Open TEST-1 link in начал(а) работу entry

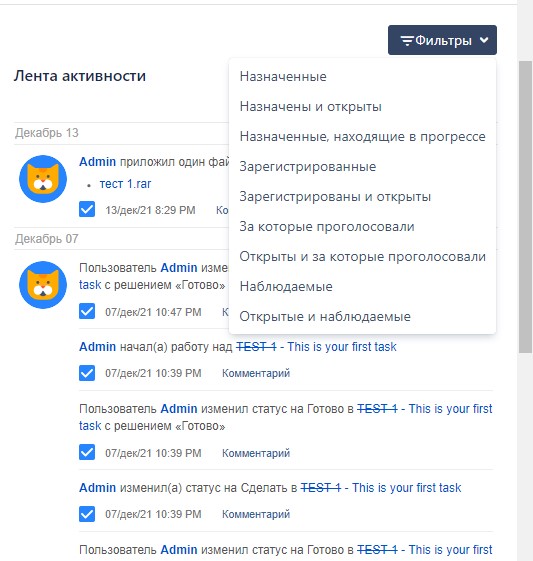point(256,347)
